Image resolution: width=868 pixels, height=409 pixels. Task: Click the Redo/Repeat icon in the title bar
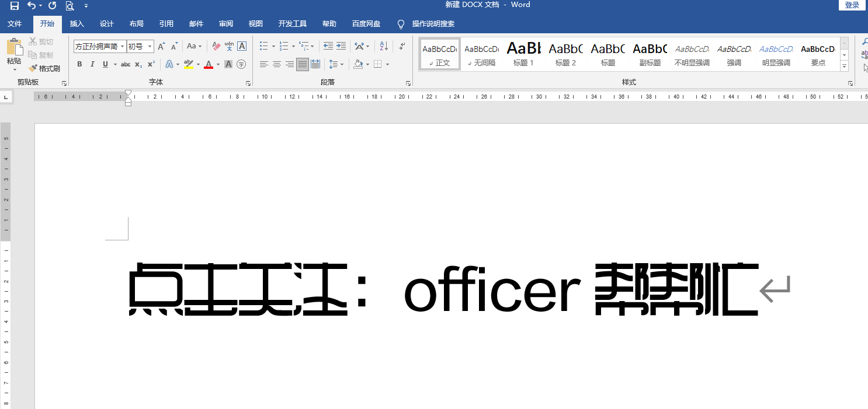click(52, 6)
